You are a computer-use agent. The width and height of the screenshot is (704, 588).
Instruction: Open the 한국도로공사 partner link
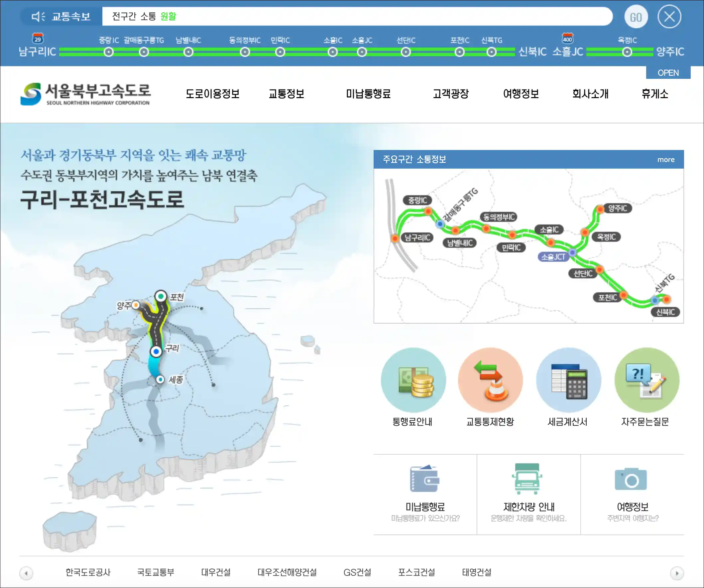[88, 572]
